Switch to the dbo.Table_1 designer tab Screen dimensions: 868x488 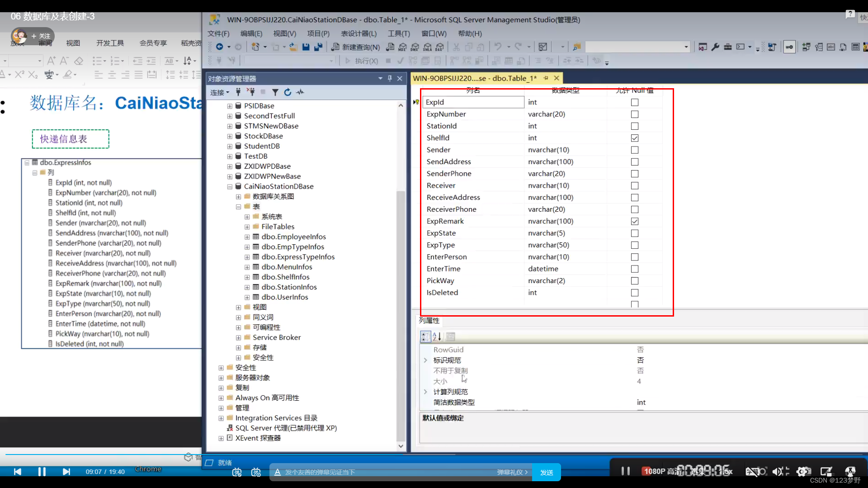[x=475, y=78]
